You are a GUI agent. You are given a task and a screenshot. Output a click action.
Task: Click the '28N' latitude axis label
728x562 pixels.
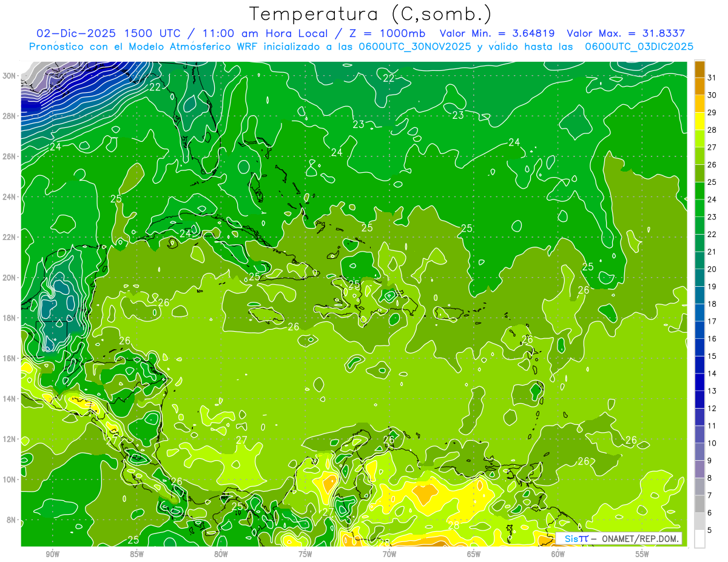coord(10,116)
